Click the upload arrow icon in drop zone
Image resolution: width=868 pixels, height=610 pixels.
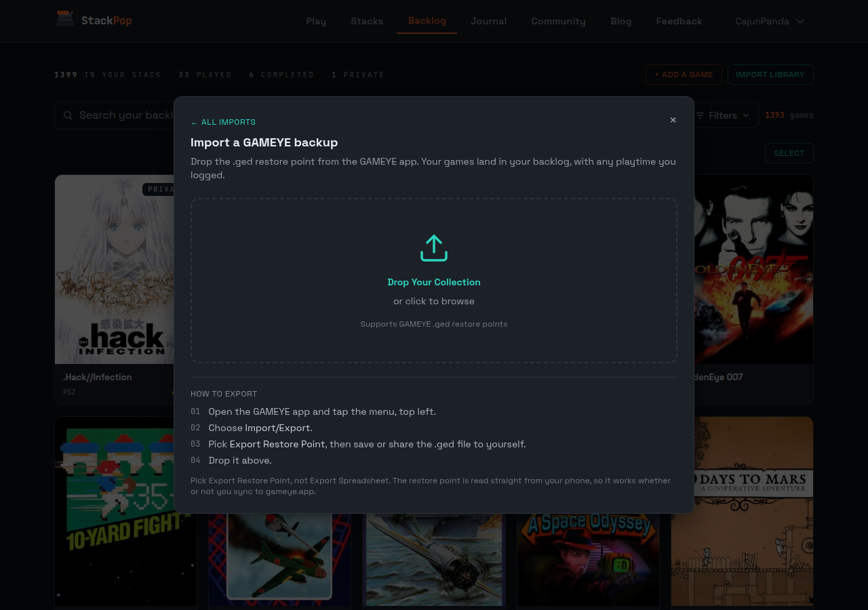pyautogui.click(x=434, y=248)
